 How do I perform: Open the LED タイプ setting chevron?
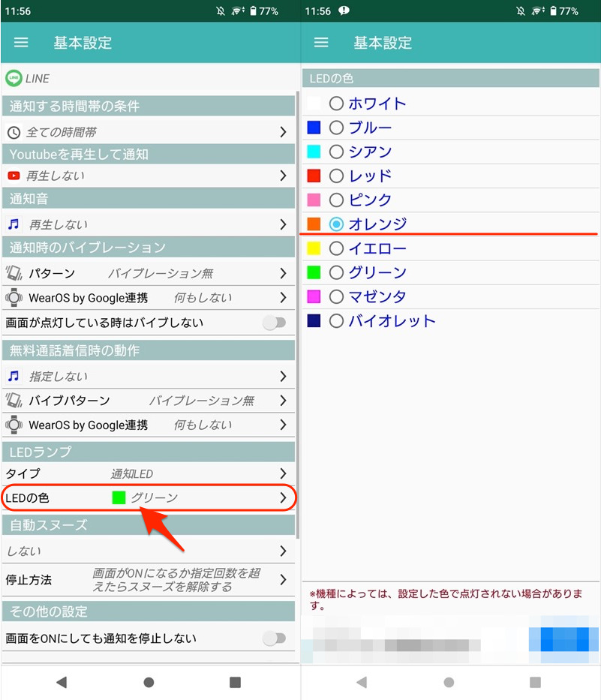pyautogui.click(x=283, y=473)
